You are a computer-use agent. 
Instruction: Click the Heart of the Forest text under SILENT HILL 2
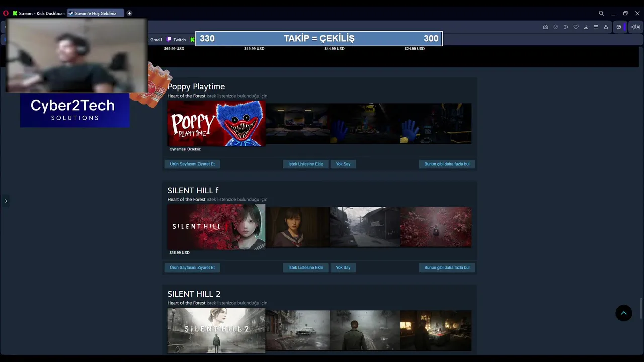(186, 303)
